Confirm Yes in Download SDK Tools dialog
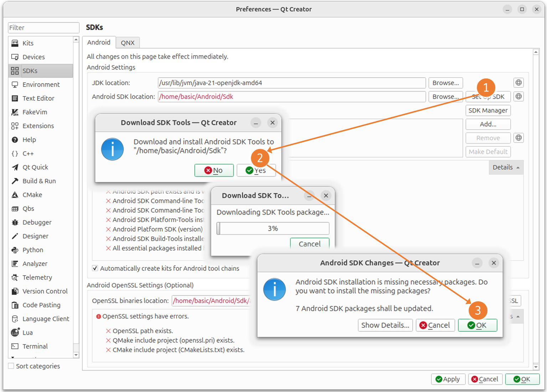 (x=256, y=170)
